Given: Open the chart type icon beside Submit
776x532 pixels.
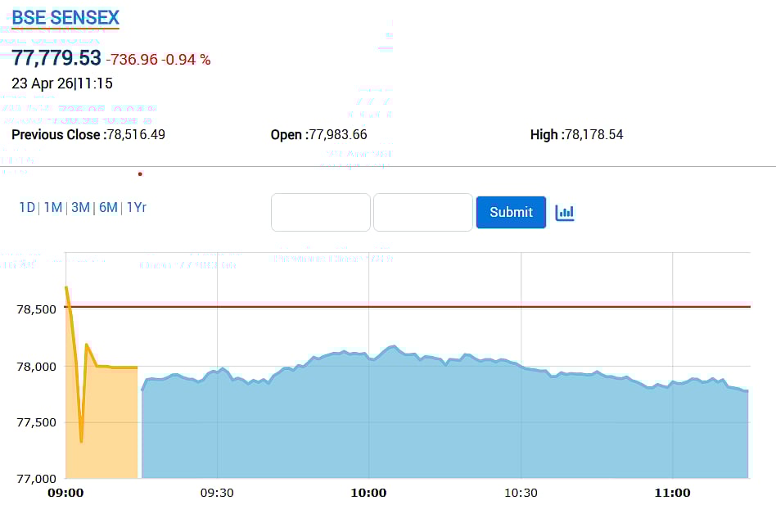Looking at the screenshot, I should click(565, 213).
